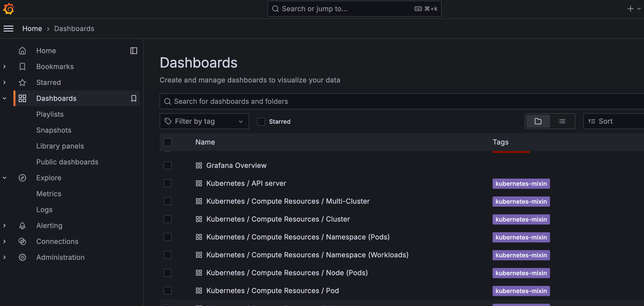Image resolution: width=644 pixels, height=306 pixels.
Task: Open Kubernetes / Compute Resources / Cluster dashboard
Action: pyautogui.click(x=278, y=219)
